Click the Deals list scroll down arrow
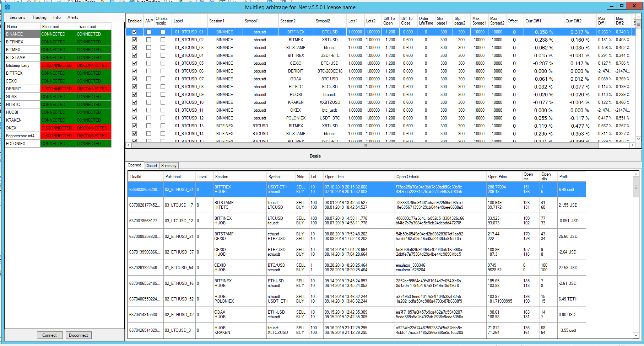The image size is (644, 346). [x=636, y=335]
